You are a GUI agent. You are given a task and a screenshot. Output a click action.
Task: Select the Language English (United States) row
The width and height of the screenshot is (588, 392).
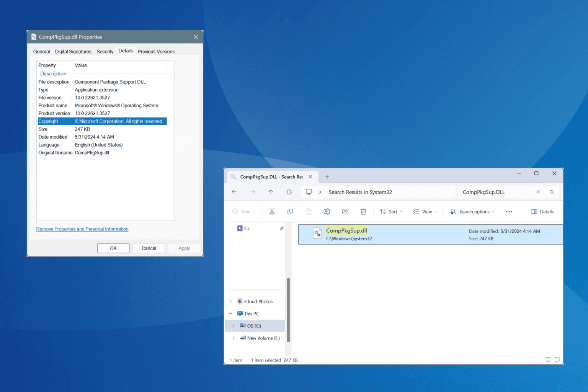pyautogui.click(x=102, y=145)
